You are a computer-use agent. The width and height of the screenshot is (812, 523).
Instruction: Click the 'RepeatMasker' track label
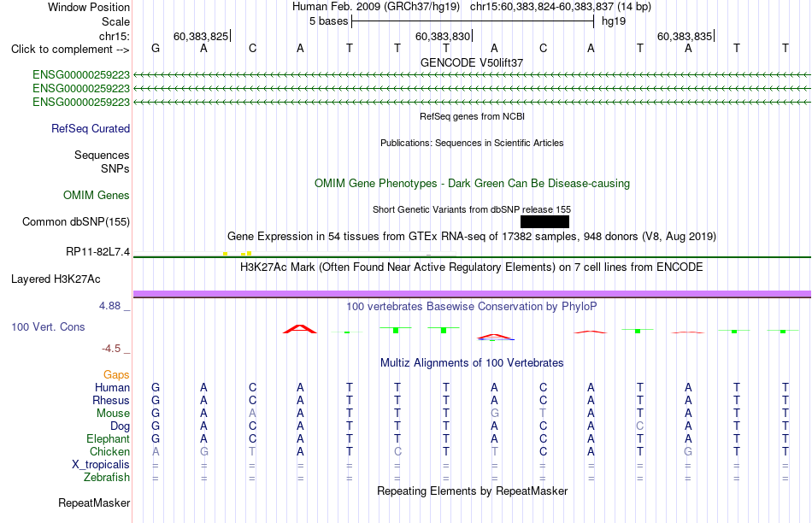click(94, 502)
